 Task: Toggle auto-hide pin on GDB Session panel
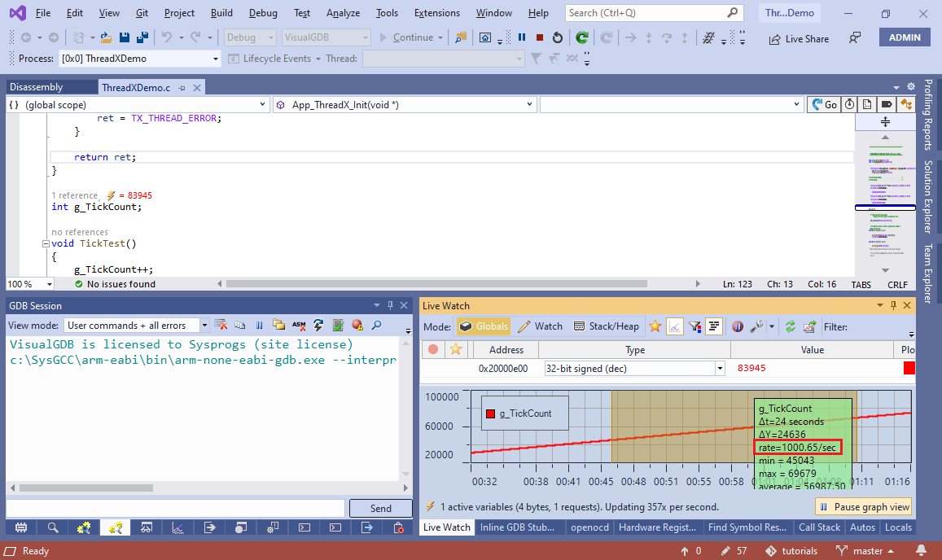pyautogui.click(x=390, y=305)
